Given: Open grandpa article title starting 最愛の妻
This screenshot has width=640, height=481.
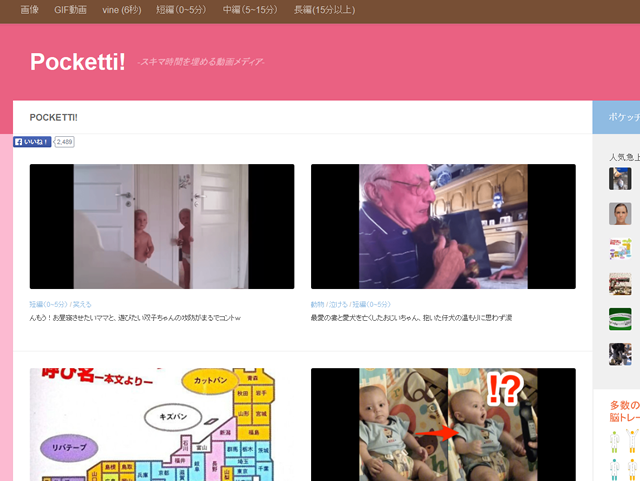Looking at the screenshot, I should coord(411,318).
